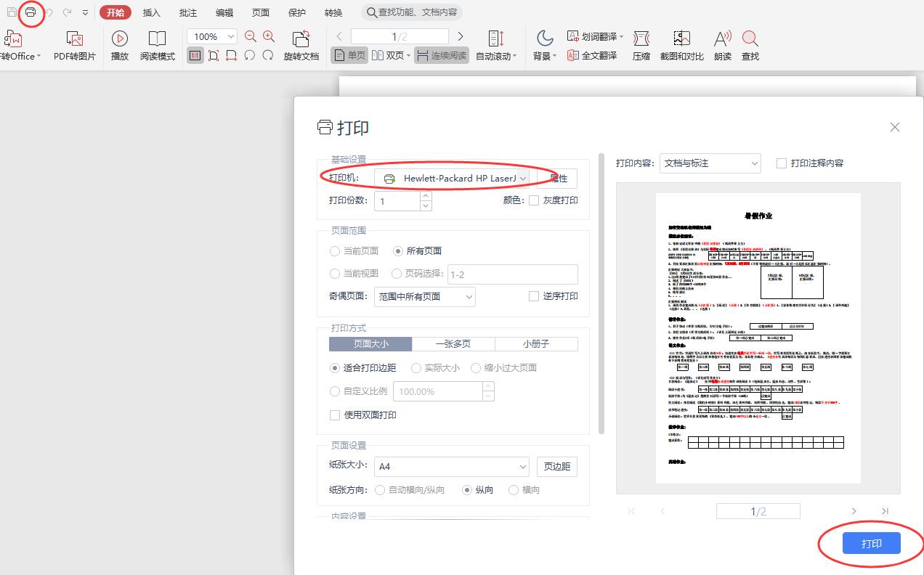Start 播放 slideshow mode
The height and width of the screenshot is (575, 924).
120,46
